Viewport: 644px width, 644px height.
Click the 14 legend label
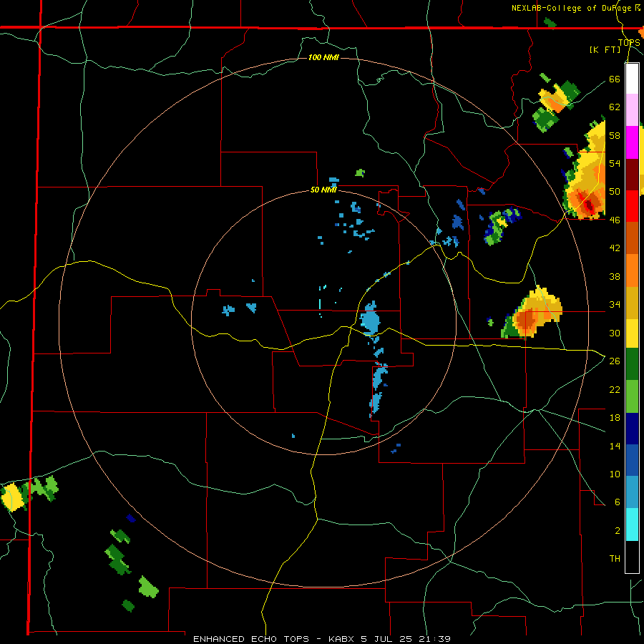pyautogui.click(x=615, y=446)
